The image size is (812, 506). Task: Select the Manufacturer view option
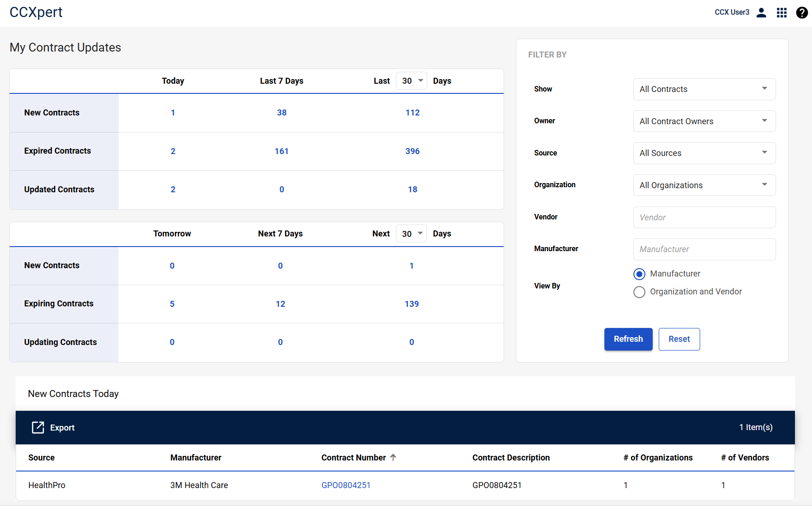(639, 274)
